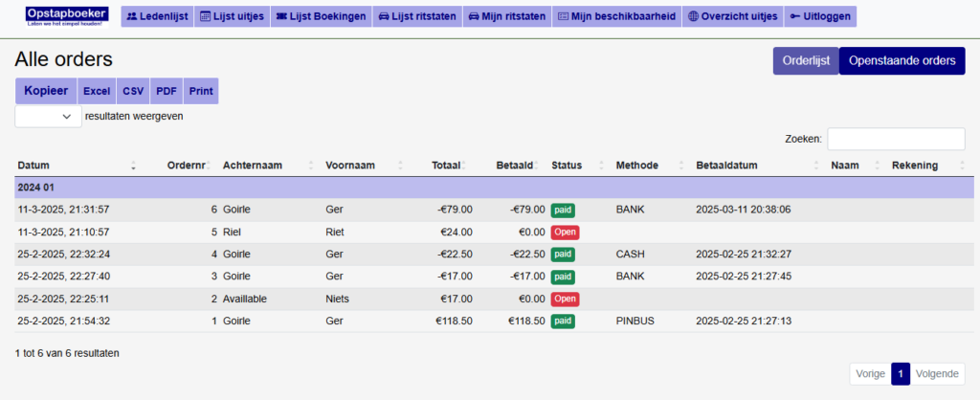The image size is (980, 400).
Task: Open Overzicht uitjes
Action: pyautogui.click(x=732, y=16)
